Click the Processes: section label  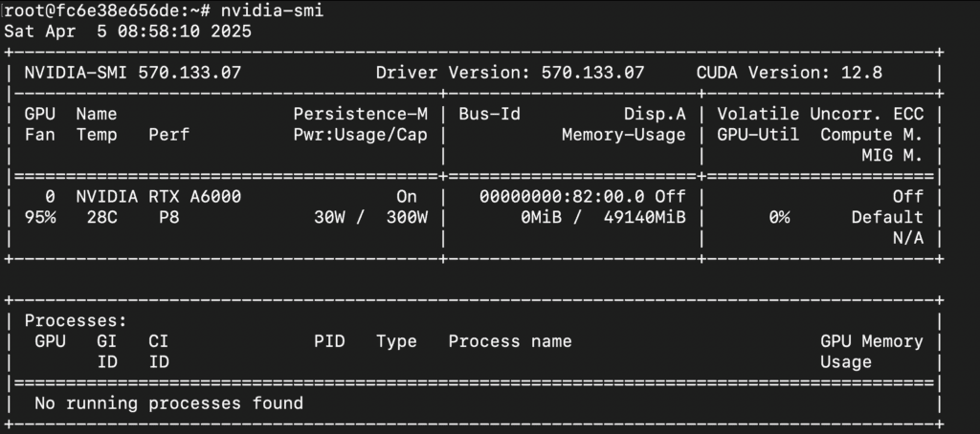[76, 321]
